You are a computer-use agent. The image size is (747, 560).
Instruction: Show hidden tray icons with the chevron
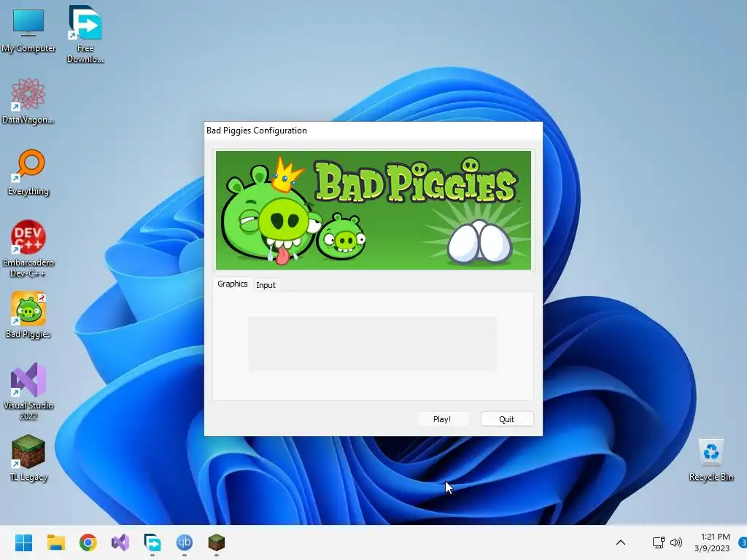tap(621, 542)
